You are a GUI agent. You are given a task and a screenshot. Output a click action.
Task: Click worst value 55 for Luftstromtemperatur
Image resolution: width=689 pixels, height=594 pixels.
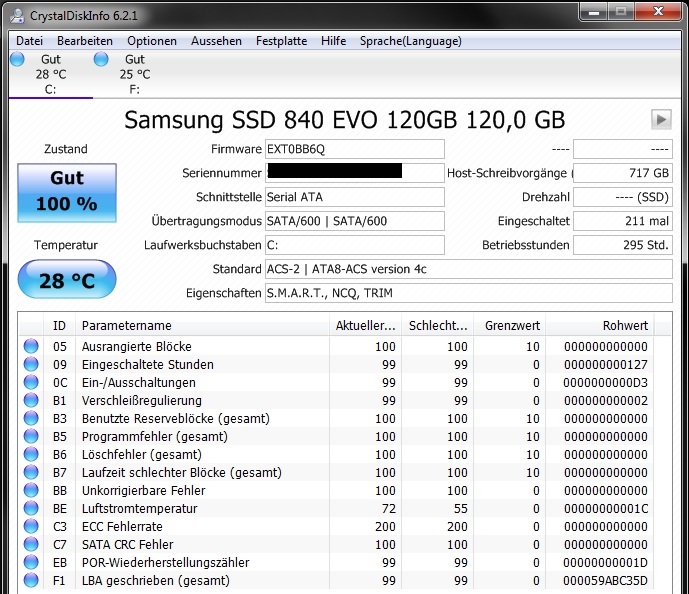tap(461, 509)
